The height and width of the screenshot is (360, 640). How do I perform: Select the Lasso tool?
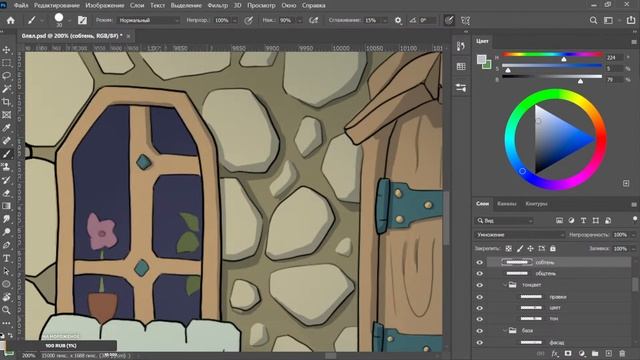[7, 76]
